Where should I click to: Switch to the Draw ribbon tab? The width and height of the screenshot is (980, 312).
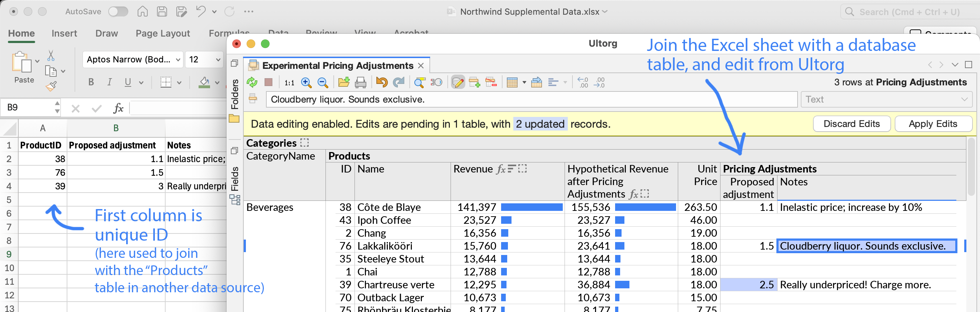106,33
